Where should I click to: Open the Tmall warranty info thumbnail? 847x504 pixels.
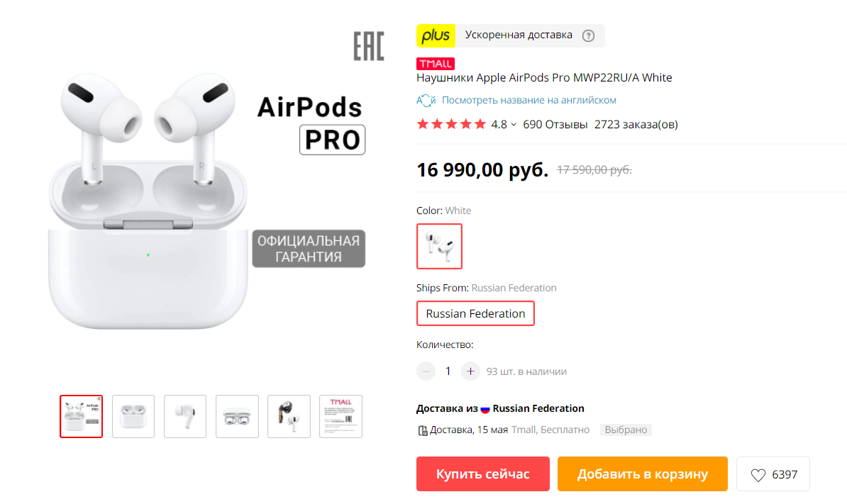tap(341, 417)
